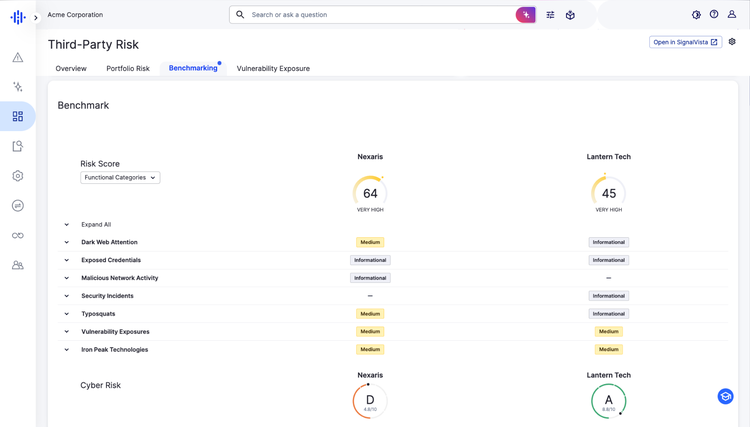Open the document search sidebar icon
Image resolution: width=750 pixels, height=427 pixels.
pyautogui.click(x=18, y=146)
